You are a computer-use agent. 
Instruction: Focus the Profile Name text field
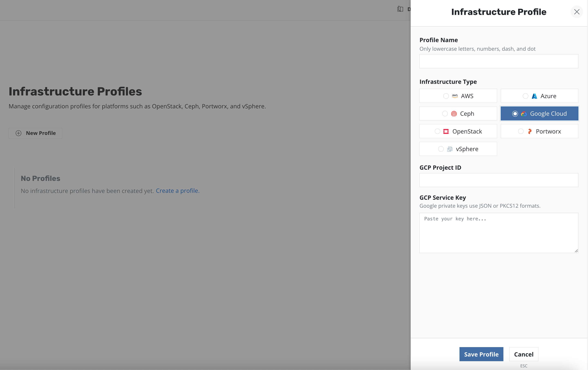point(499,61)
